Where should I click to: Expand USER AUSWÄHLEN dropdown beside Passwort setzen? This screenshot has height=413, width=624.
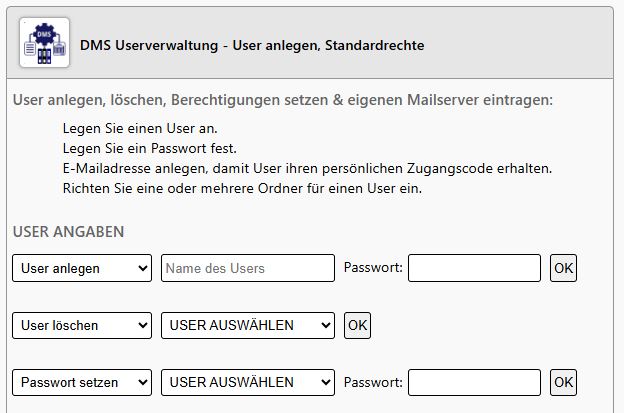click(x=247, y=382)
